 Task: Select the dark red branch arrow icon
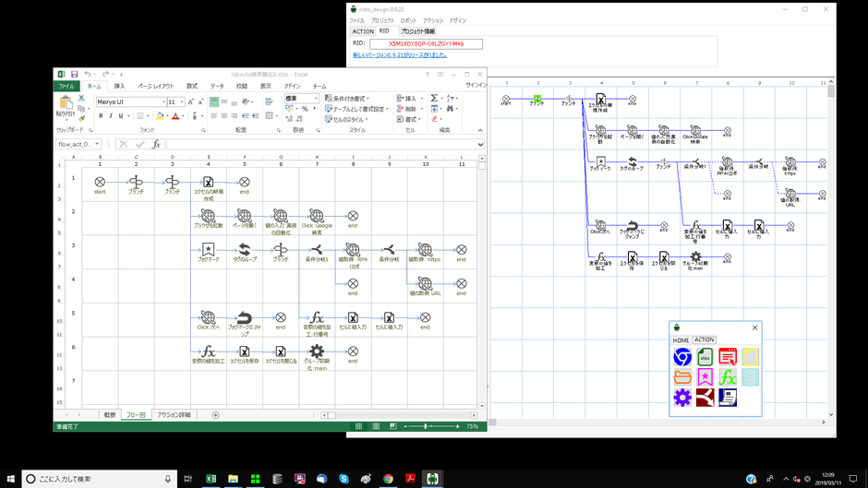pyautogui.click(x=705, y=398)
